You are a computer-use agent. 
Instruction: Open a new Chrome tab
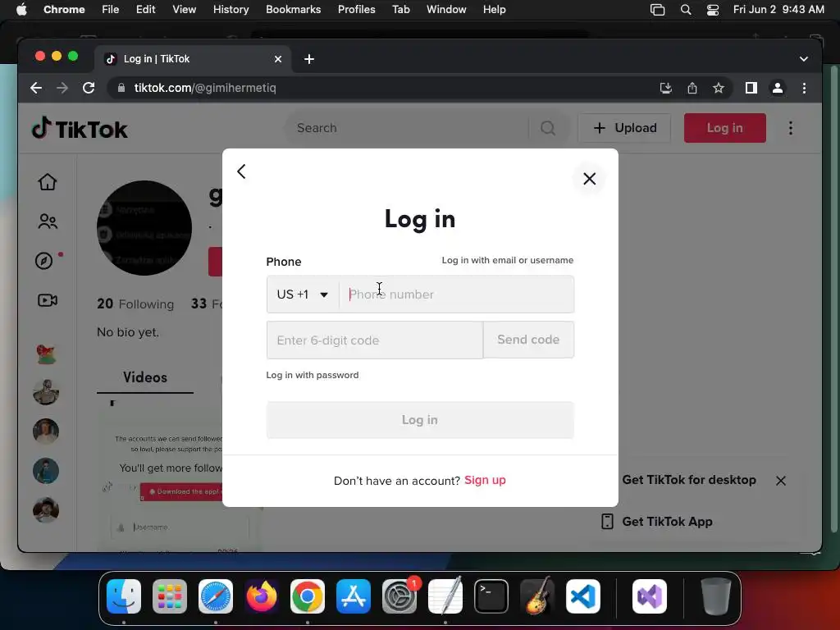(x=309, y=59)
